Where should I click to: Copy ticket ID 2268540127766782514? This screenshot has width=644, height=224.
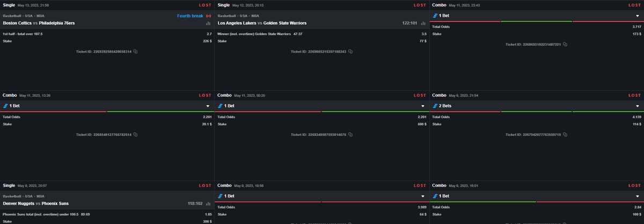136,134
